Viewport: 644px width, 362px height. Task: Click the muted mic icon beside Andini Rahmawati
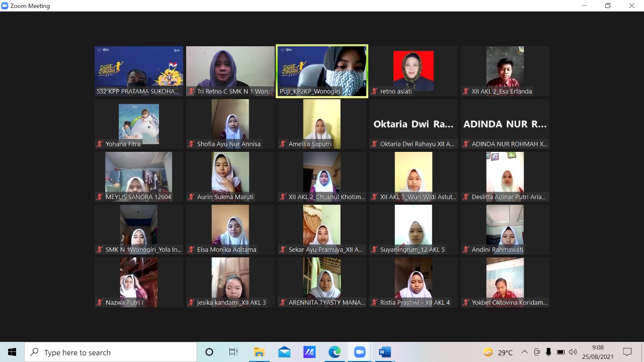click(x=466, y=250)
